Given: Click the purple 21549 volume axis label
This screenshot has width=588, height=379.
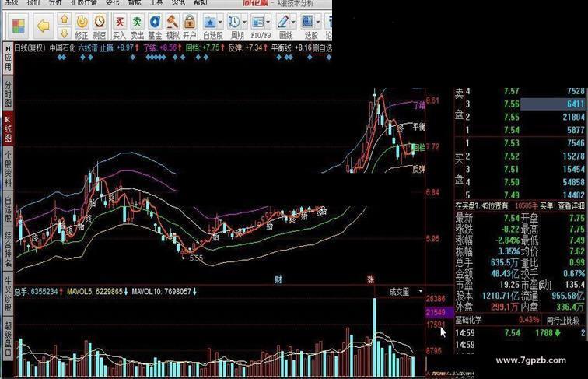Looking at the screenshot, I should [x=439, y=312].
